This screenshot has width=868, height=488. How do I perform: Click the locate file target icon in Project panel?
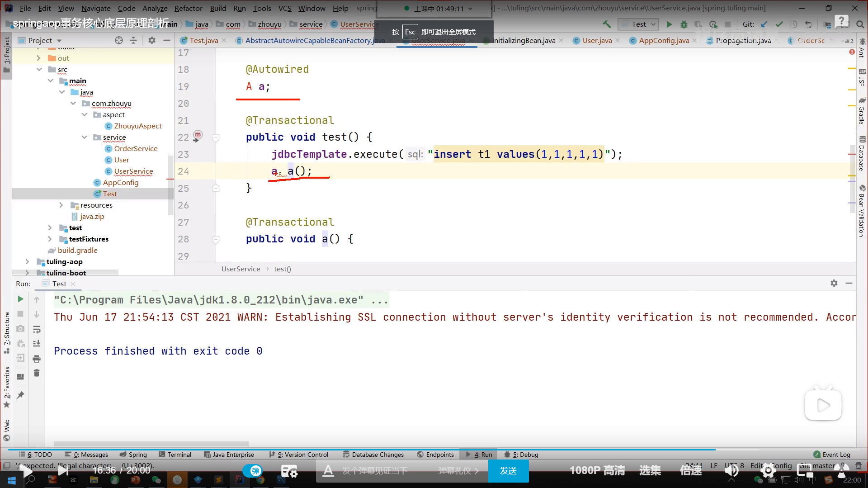pos(118,40)
